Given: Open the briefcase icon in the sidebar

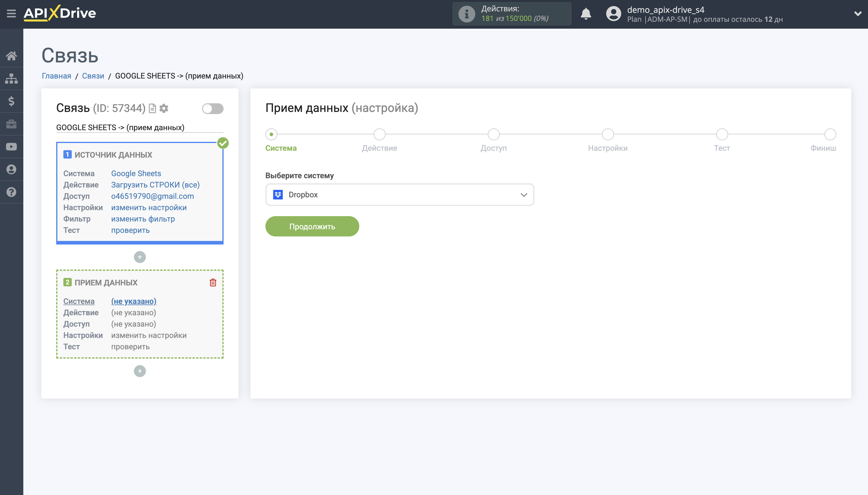Looking at the screenshot, I should coord(11,124).
